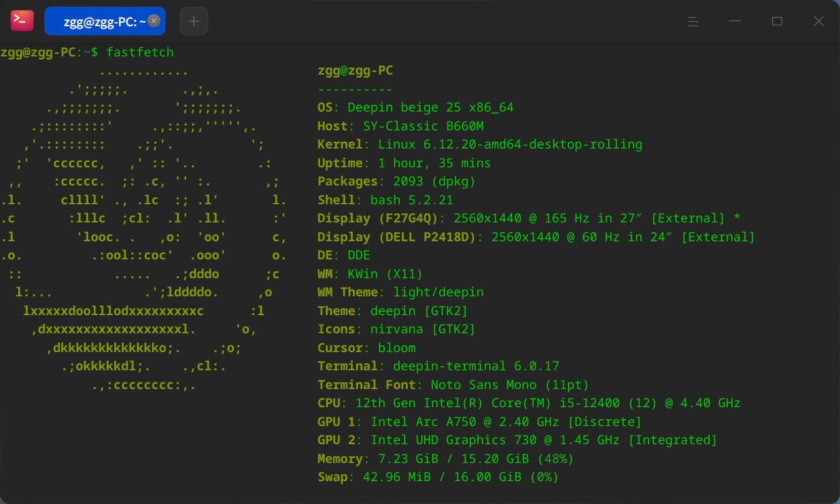Click the WM Theme value "light/deepin"
The image size is (840, 504).
[438, 292]
